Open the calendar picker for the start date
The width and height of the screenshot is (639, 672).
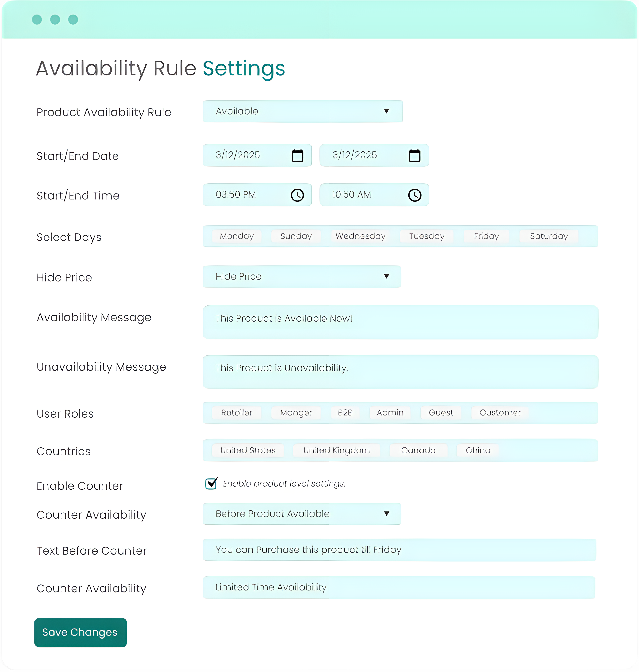tap(298, 155)
